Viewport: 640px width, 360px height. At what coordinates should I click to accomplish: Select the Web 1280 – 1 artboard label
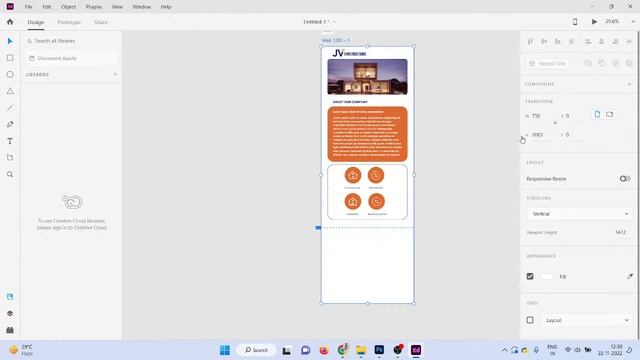[336, 40]
